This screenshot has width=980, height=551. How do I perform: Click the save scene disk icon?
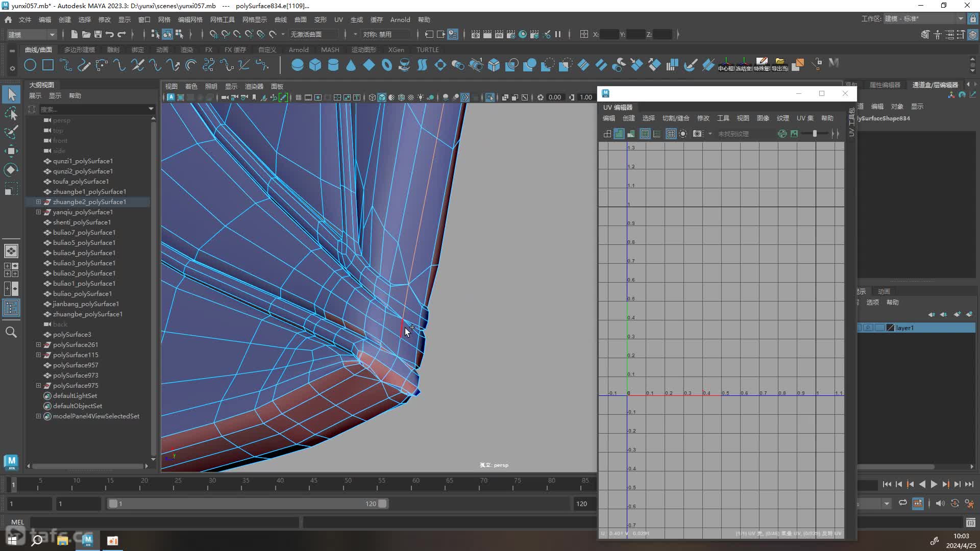click(97, 34)
